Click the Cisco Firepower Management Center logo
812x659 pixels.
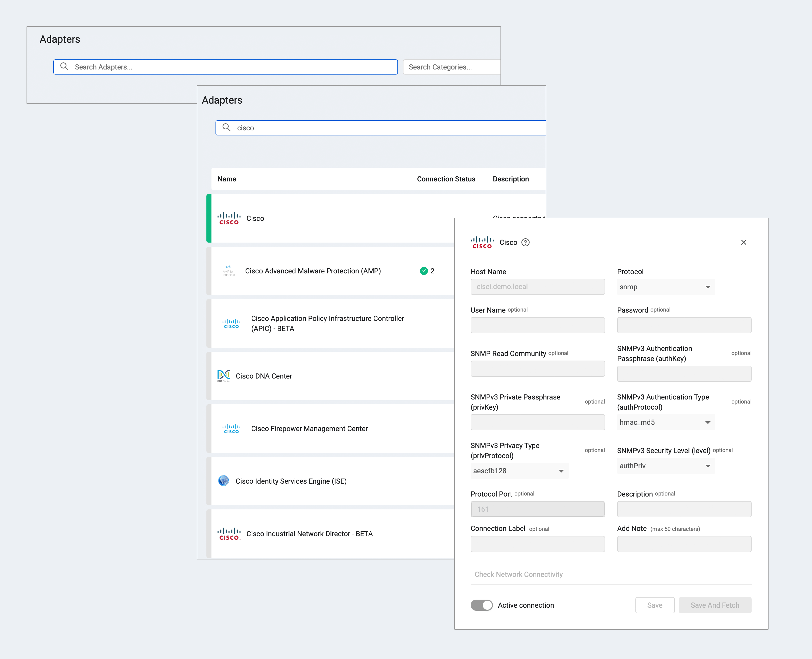pyautogui.click(x=231, y=429)
